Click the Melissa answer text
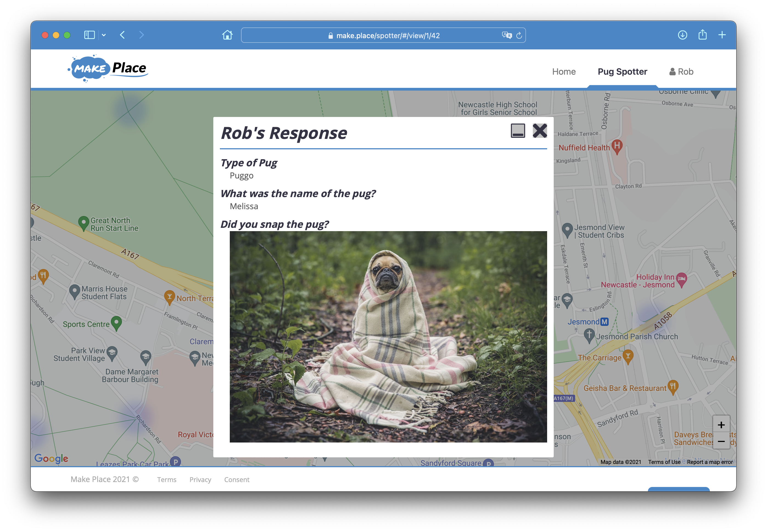The width and height of the screenshot is (767, 532). tap(244, 206)
